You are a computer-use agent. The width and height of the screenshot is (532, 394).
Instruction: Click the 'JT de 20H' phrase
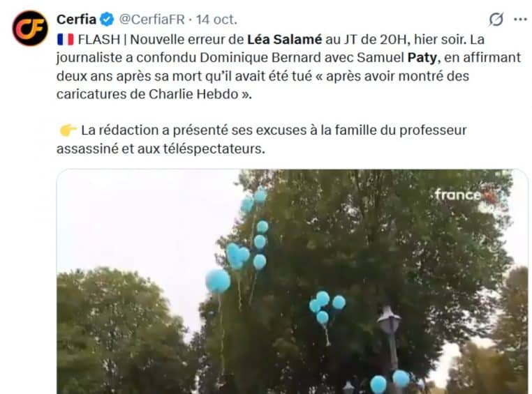[375, 40]
